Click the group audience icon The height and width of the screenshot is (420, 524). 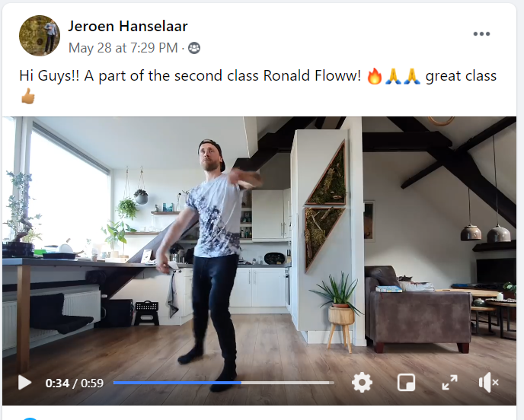point(194,48)
